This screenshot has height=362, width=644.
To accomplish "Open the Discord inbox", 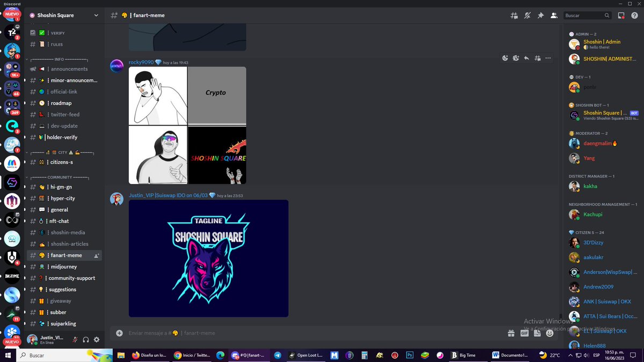I will 621,16.
